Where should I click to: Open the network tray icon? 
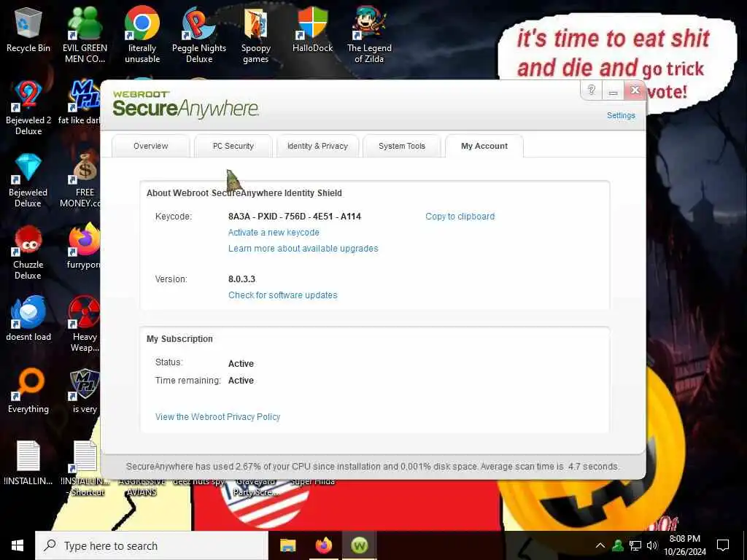(x=635, y=545)
